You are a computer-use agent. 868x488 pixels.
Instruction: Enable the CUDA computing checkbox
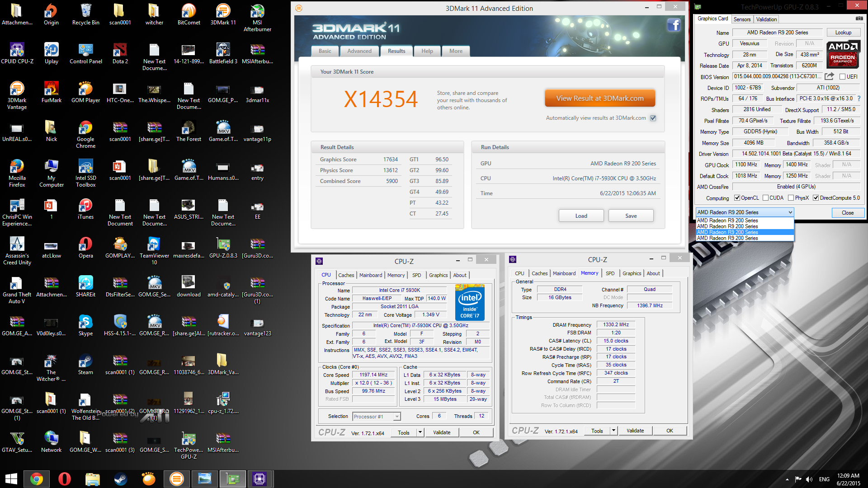pos(766,198)
